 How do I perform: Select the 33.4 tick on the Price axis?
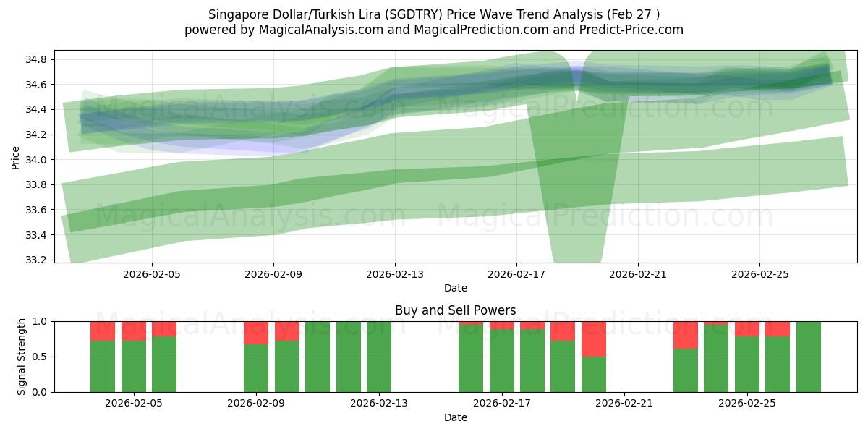(38, 235)
